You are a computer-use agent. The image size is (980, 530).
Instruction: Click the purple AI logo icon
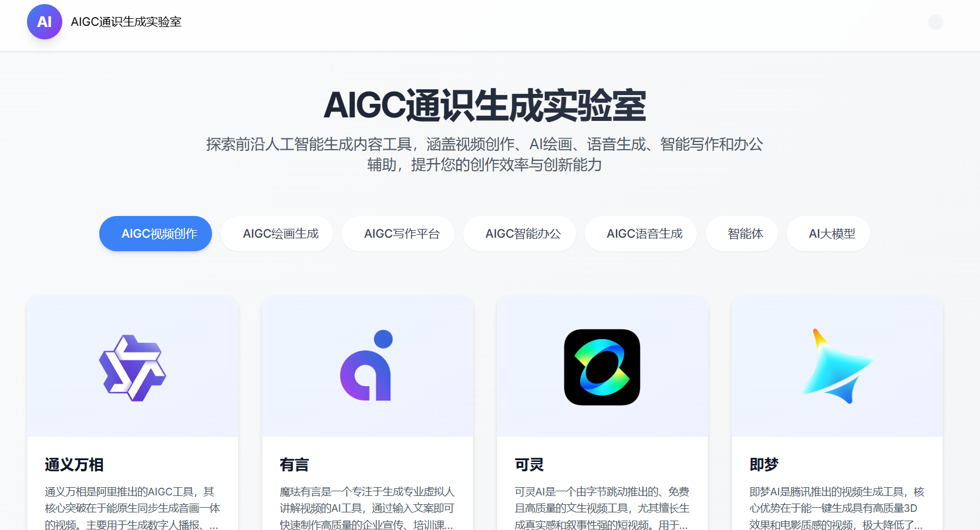[45, 22]
